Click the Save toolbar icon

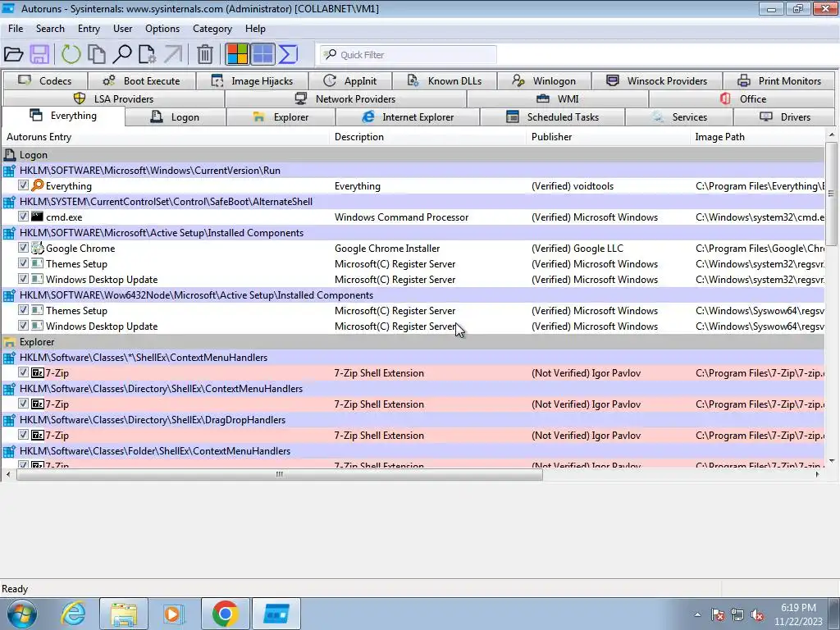click(39, 54)
